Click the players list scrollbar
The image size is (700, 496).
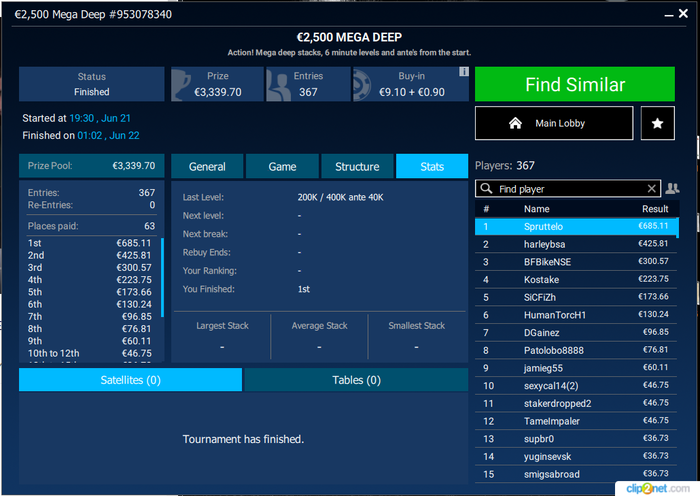[x=678, y=228]
